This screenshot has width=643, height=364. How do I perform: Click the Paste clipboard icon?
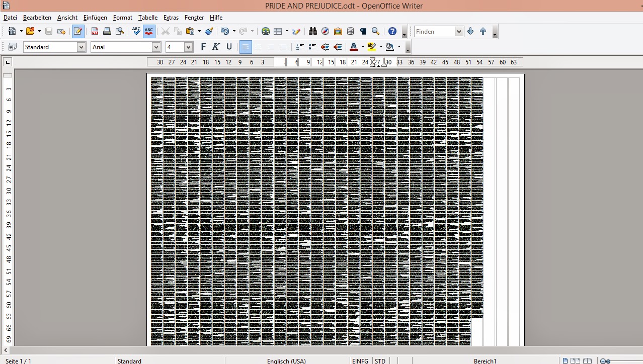190,31
